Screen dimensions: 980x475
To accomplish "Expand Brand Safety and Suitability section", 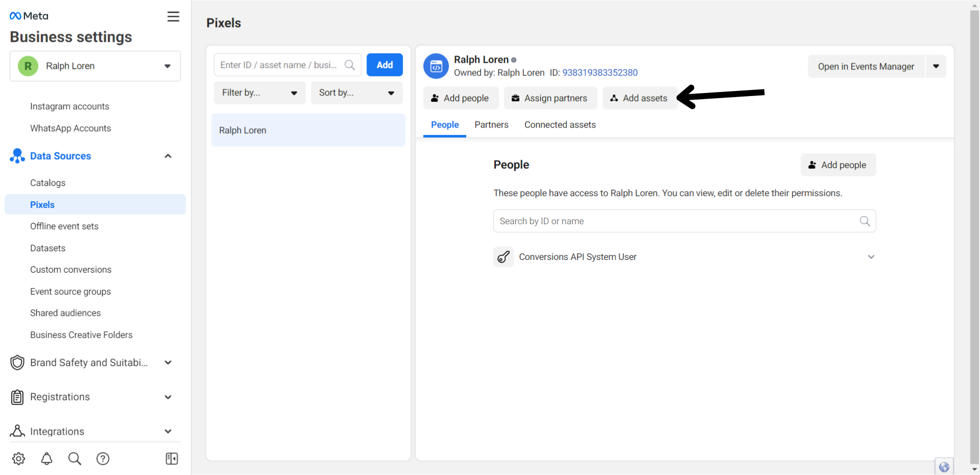I will tap(168, 363).
